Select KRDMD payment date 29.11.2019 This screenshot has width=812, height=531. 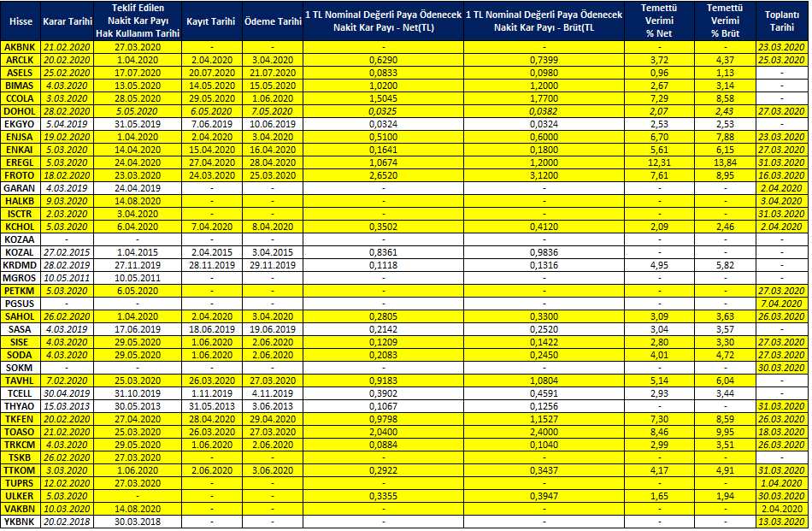(x=273, y=265)
